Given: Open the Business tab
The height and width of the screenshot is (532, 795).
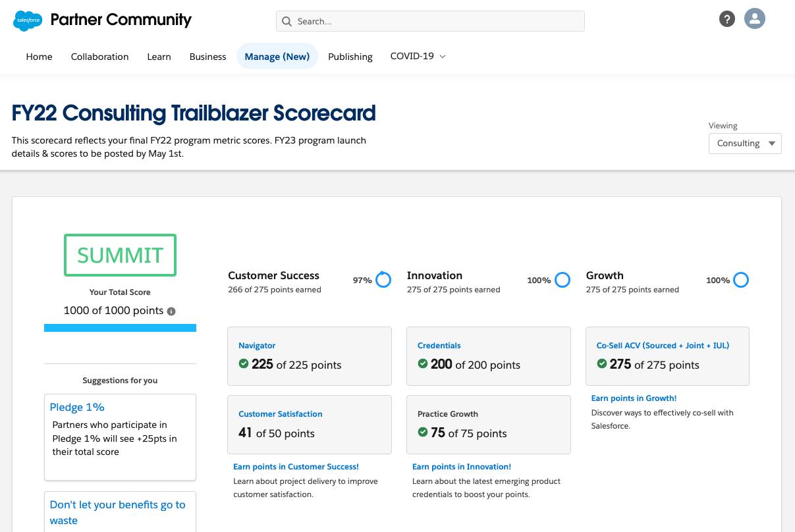Looking at the screenshot, I should click(207, 57).
